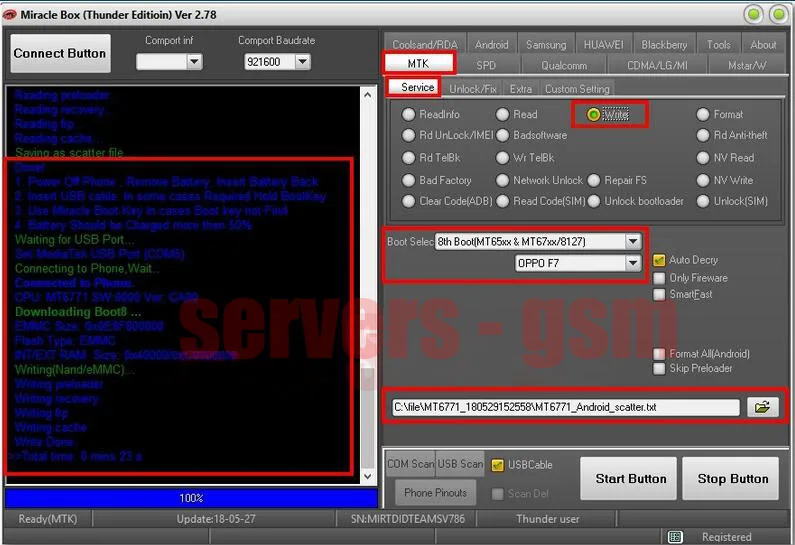
Task: Open the Android tab
Action: click(491, 45)
